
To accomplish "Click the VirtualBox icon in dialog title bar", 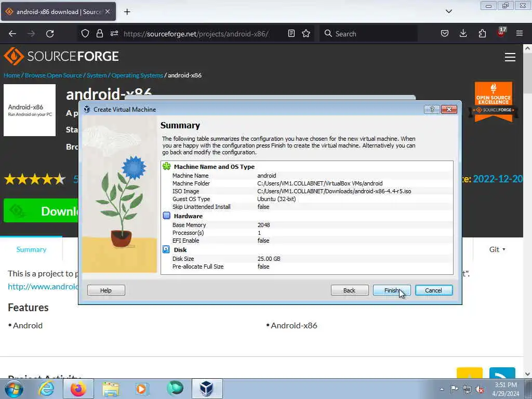I will tap(87, 109).
